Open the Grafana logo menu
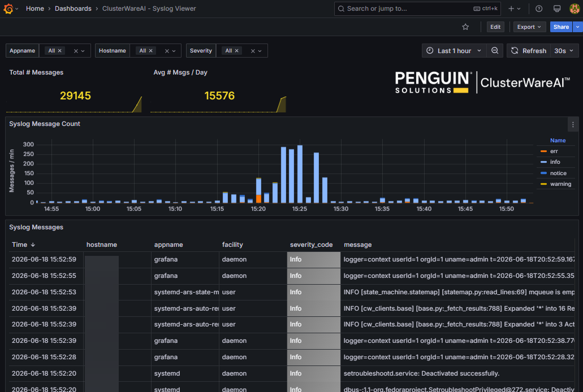 (x=8, y=8)
